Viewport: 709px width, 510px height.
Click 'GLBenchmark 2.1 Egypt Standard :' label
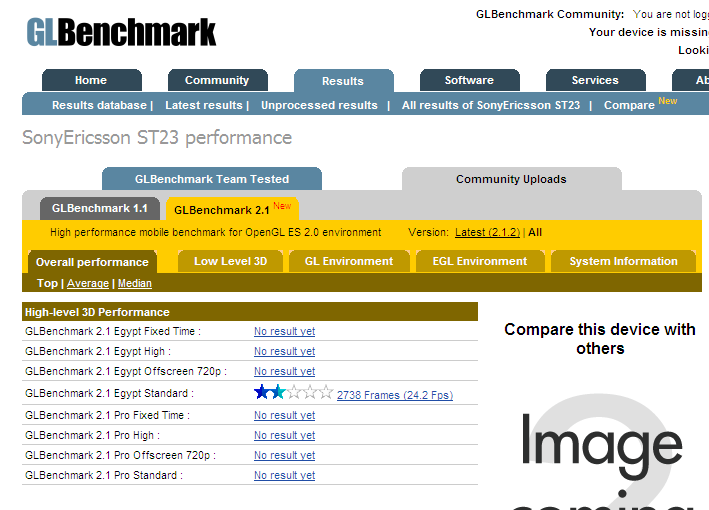pyautogui.click(x=109, y=393)
